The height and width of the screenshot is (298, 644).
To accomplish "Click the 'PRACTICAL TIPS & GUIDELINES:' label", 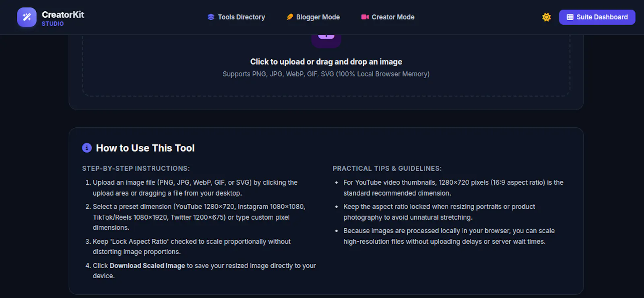I will (387, 168).
